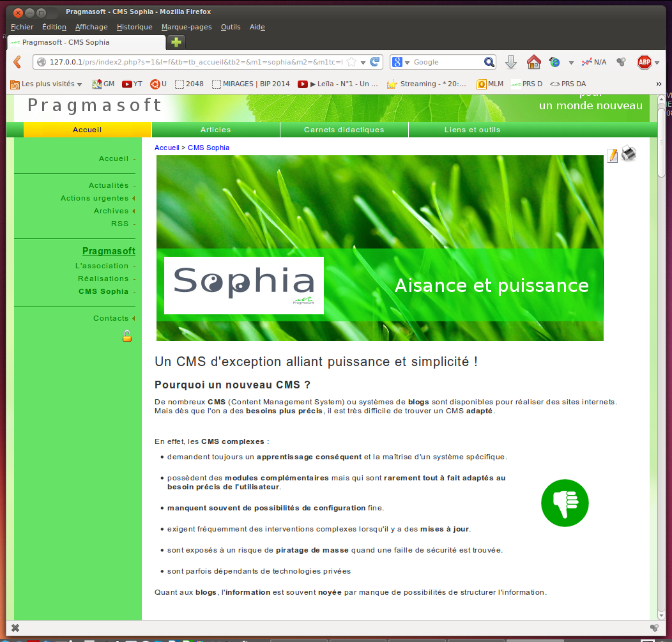The height and width of the screenshot is (642, 672).
Task: Open the Google search engine selector
Action: (401, 62)
